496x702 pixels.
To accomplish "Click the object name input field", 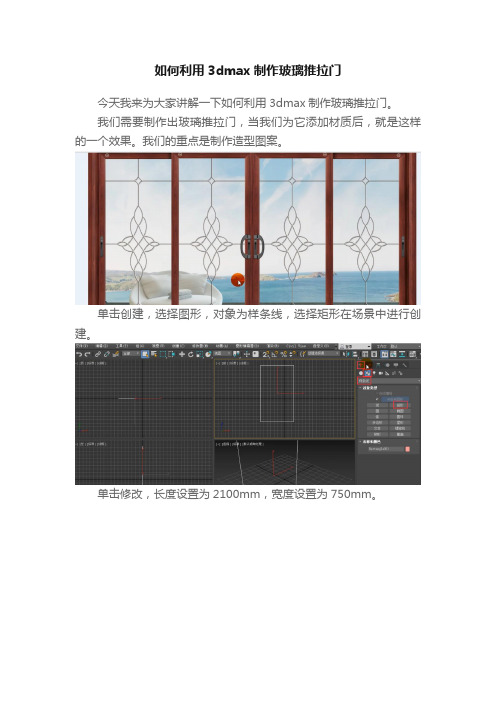I will pyautogui.click(x=384, y=449).
